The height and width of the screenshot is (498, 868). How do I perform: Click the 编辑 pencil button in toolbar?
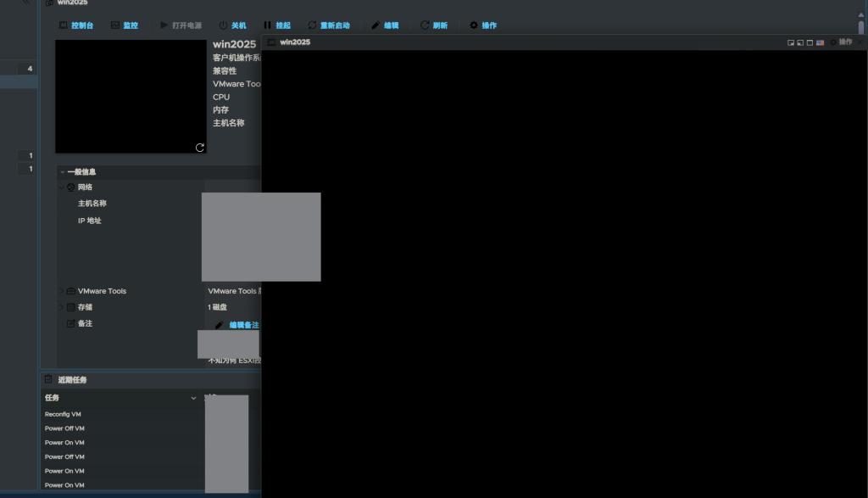385,25
